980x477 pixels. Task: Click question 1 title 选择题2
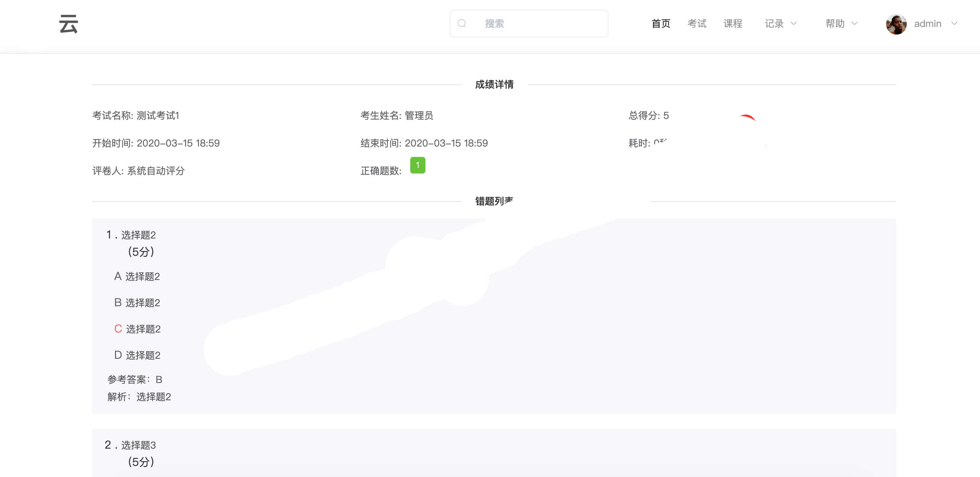[x=138, y=235]
